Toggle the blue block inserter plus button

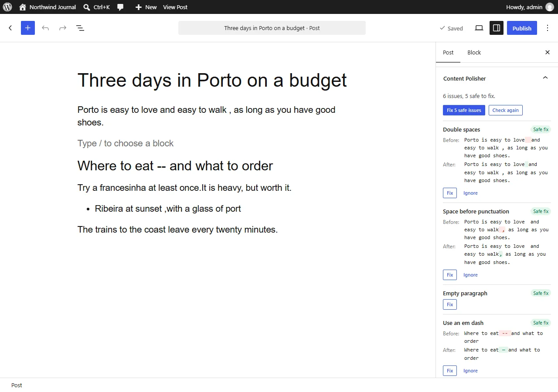28,28
